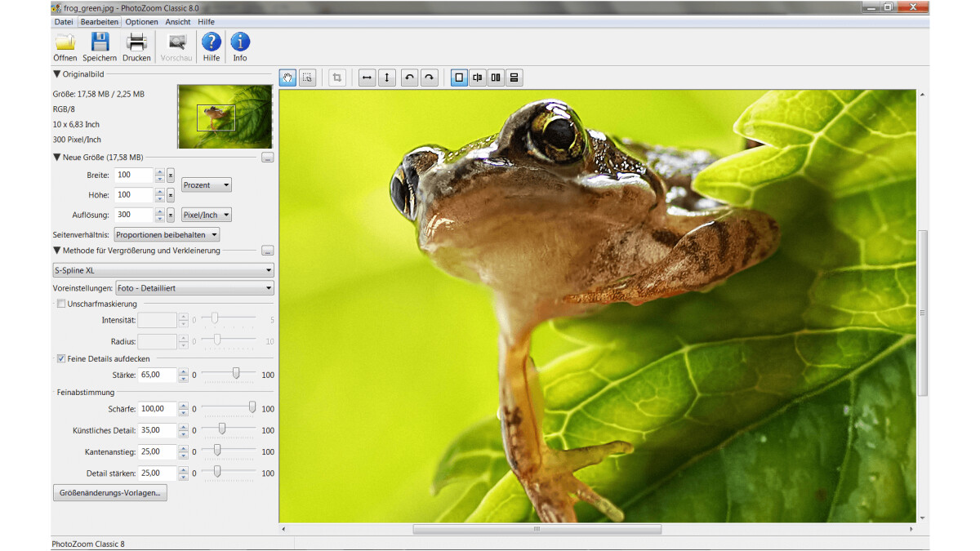Open the Pixel/Inch resolution unit dropdown

[x=206, y=215]
